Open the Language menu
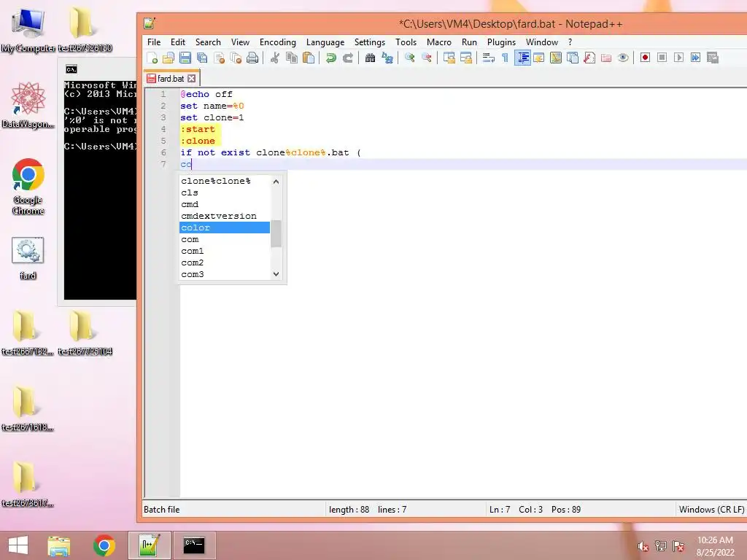This screenshot has width=747, height=560. [x=325, y=42]
